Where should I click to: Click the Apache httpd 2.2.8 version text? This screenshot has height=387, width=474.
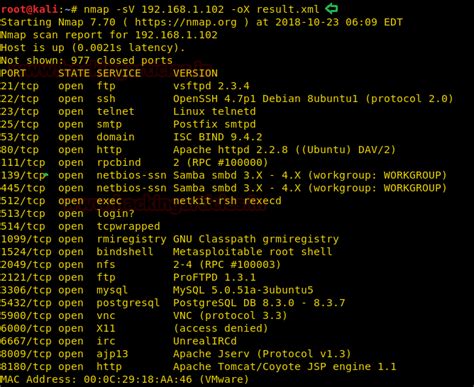230,150
